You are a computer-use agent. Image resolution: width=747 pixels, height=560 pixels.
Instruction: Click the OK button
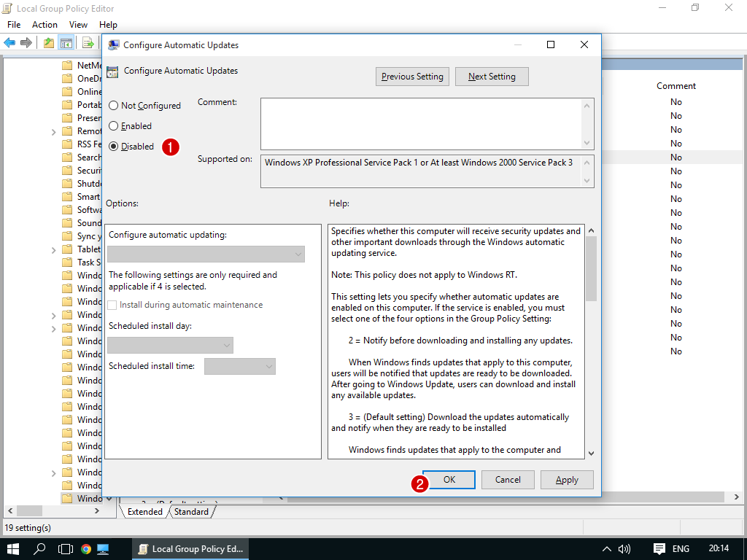(449, 480)
